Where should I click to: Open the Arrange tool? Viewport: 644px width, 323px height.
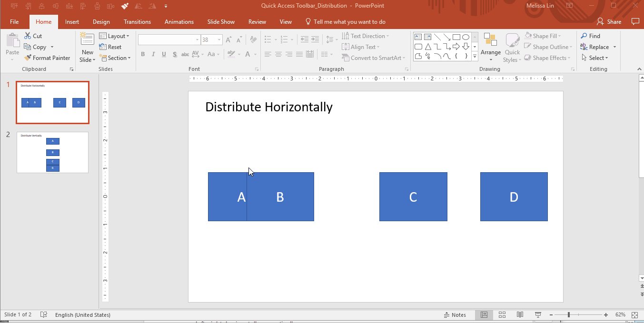tap(490, 47)
